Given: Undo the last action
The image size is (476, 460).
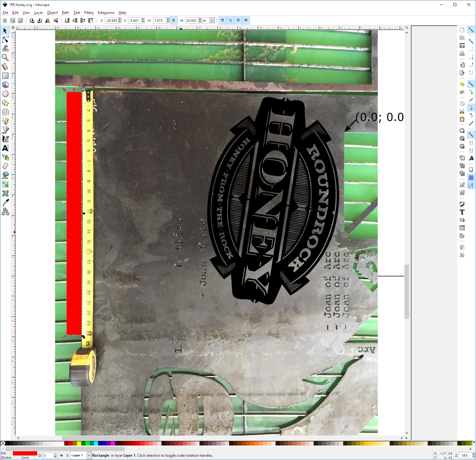Looking at the screenshot, I should tap(462, 84).
